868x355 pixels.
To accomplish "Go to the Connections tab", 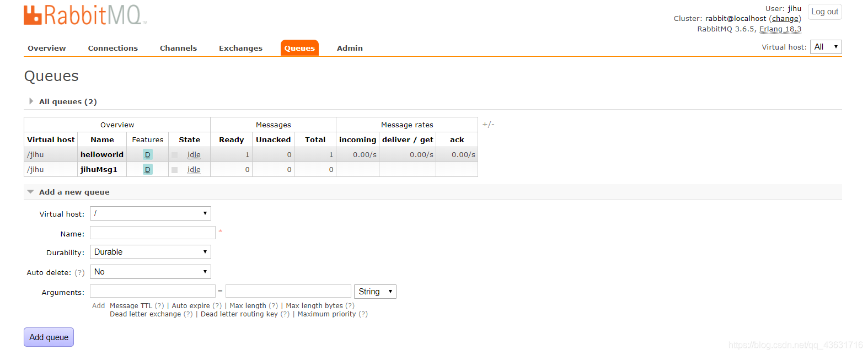I will [x=113, y=49].
